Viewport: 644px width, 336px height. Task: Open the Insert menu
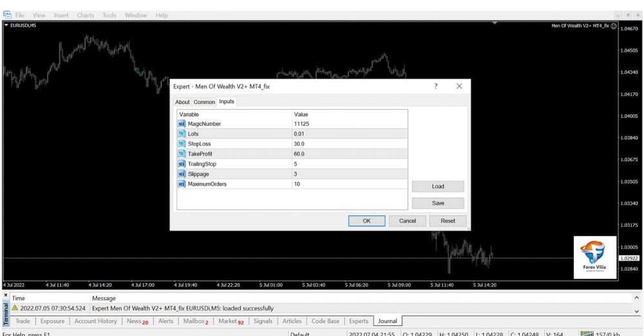click(x=61, y=15)
